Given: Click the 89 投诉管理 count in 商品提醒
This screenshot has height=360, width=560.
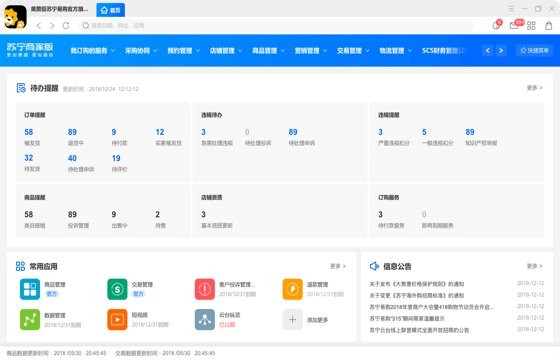Looking at the screenshot, I should tap(72, 214).
